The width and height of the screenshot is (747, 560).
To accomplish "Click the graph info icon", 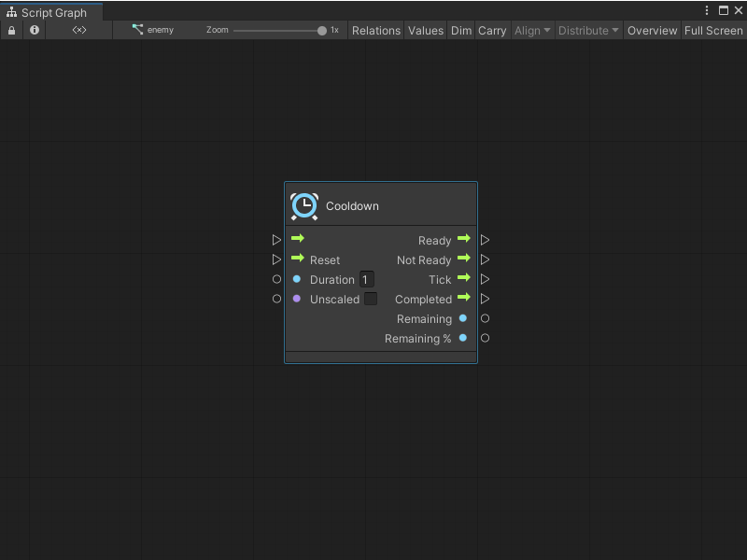I will 35,30.
